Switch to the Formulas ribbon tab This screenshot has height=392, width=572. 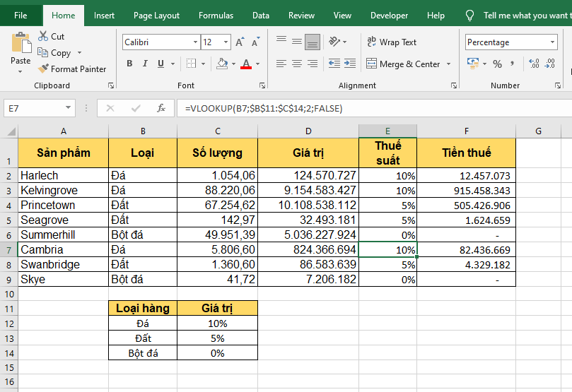(x=216, y=16)
